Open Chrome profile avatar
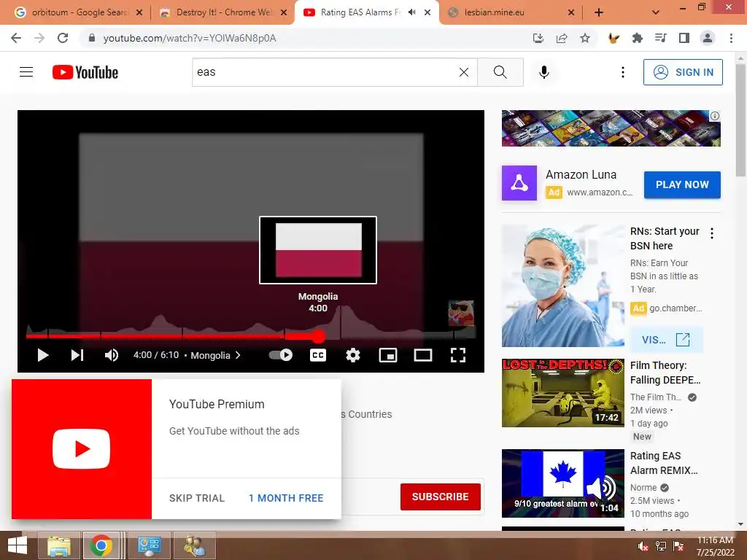 tap(708, 38)
